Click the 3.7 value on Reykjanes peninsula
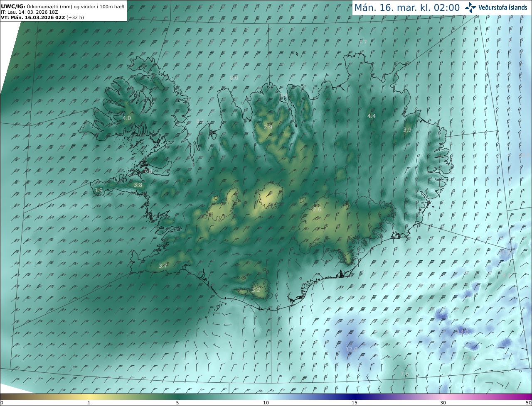Screen dimensions: 532x406 (x=163, y=266)
